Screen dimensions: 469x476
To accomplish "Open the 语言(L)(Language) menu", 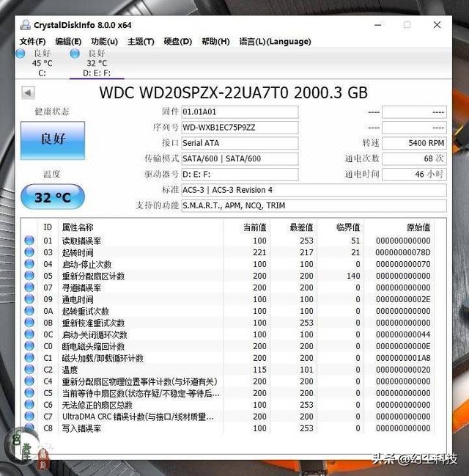I will tap(275, 41).
